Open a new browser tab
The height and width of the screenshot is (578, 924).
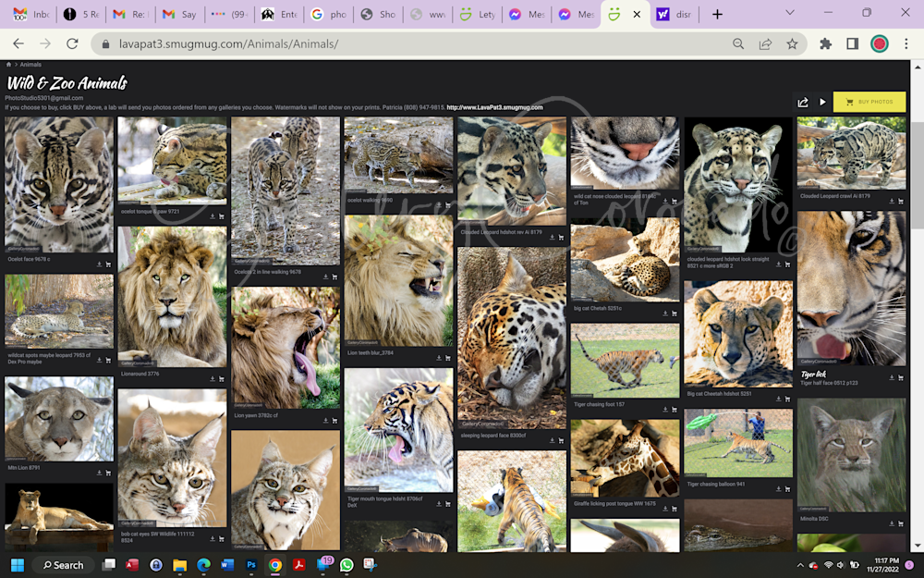[x=717, y=14]
